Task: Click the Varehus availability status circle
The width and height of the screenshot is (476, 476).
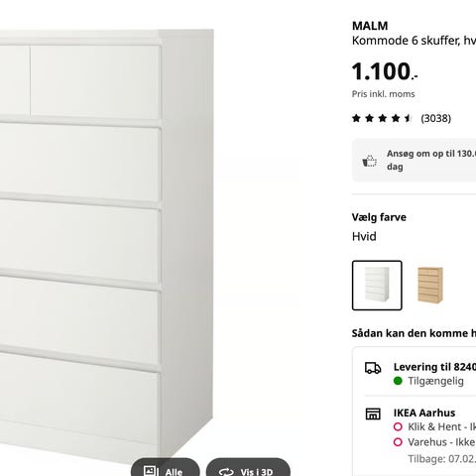Action: pyautogui.click(x=398, y=442)
